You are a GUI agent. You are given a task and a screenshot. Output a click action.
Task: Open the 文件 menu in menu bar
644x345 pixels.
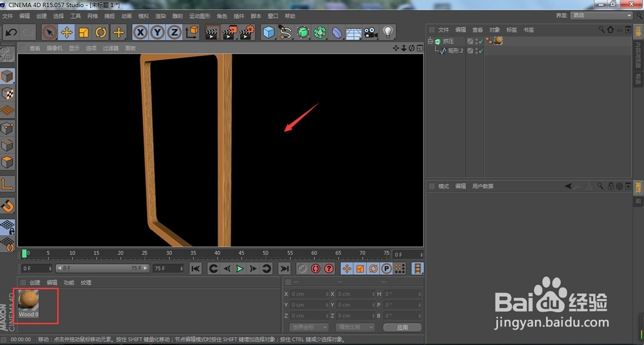[8, 16]
